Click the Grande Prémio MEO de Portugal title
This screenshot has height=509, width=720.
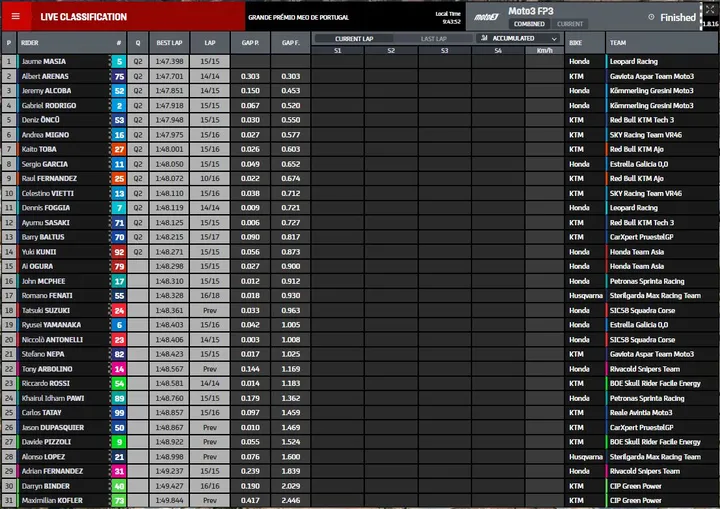point(298,17)
